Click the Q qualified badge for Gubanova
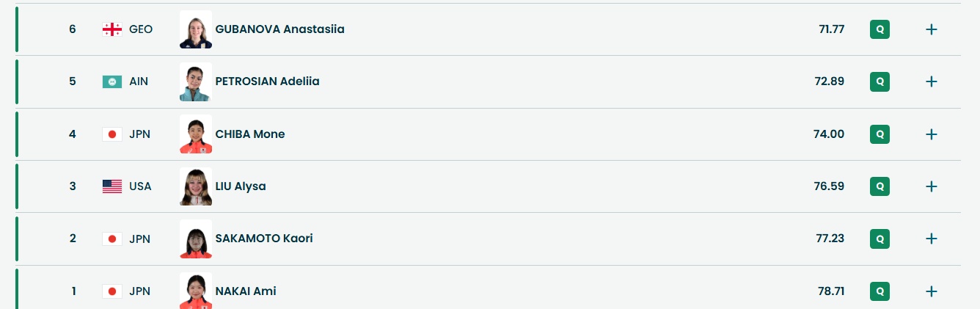This screenshot has height=309, width=980. [x=880, y=29]
